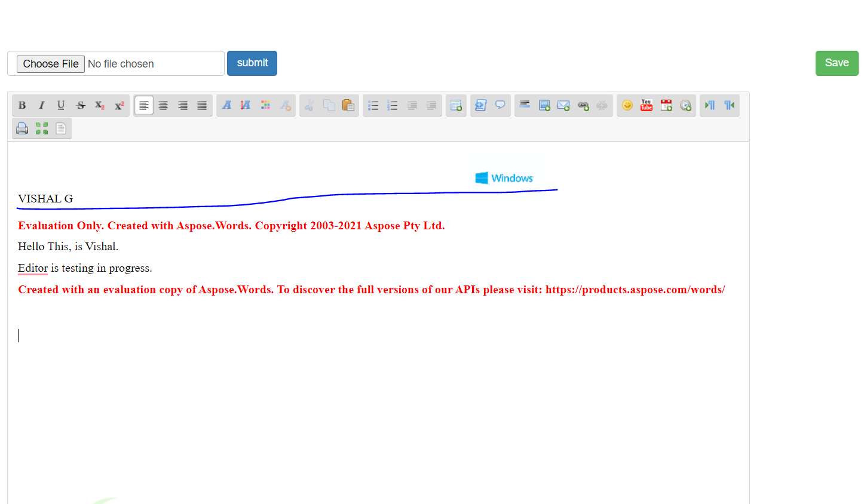Set left-to-right text direction
Screen dimensions: 867x504
point(710,106)
